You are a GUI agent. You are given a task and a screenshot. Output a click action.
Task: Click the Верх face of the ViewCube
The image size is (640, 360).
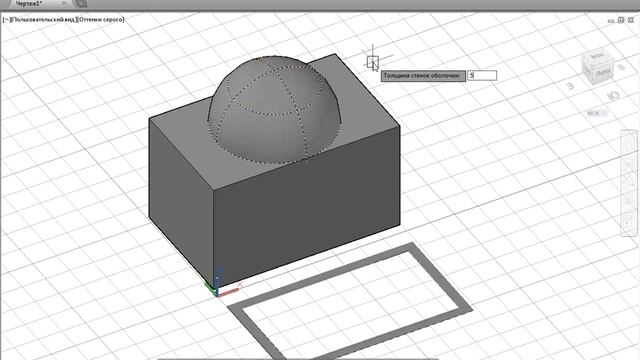pos(597,56)
